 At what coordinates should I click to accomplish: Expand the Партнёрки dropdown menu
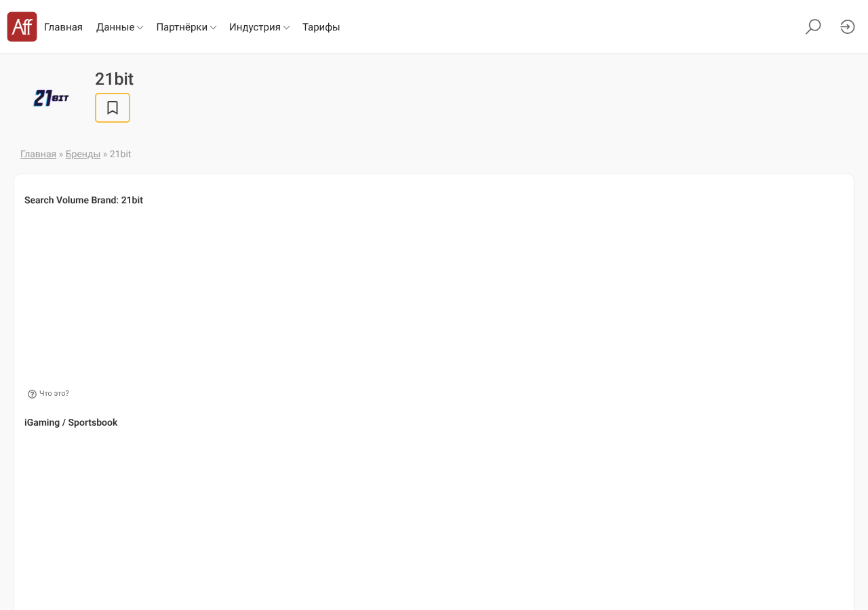(186, 27)
